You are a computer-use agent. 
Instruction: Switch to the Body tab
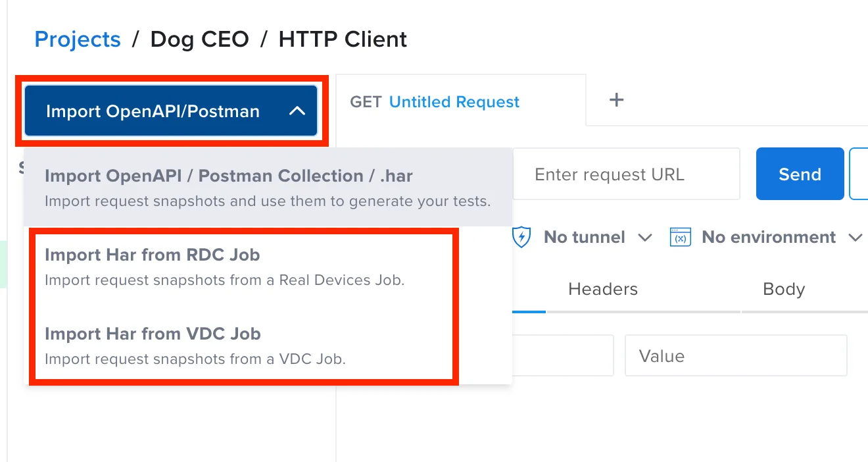[x=783, y=289]
